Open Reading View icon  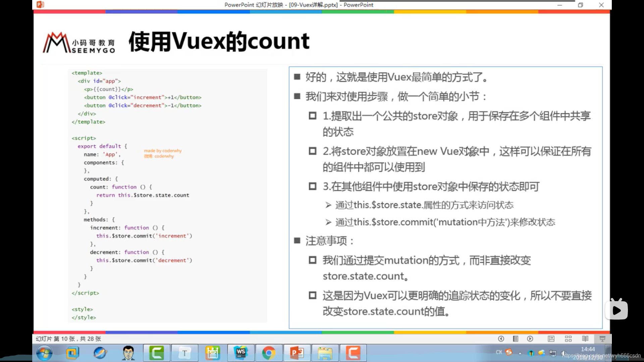[x=585, y=339]
